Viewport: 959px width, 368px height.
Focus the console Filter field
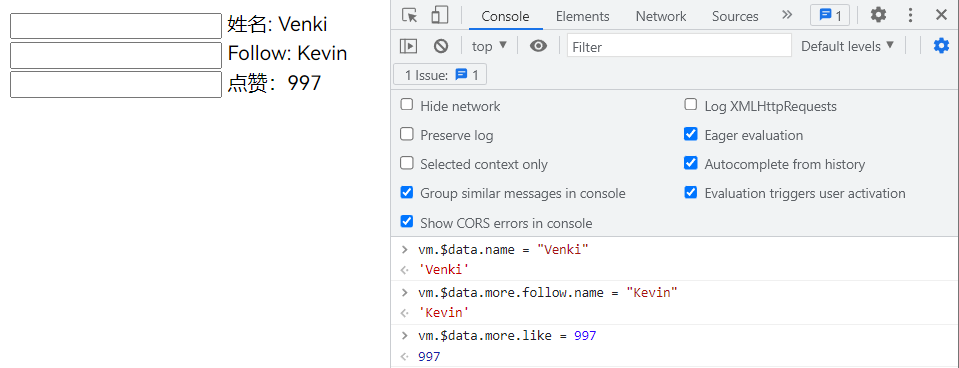coord(679,46)
